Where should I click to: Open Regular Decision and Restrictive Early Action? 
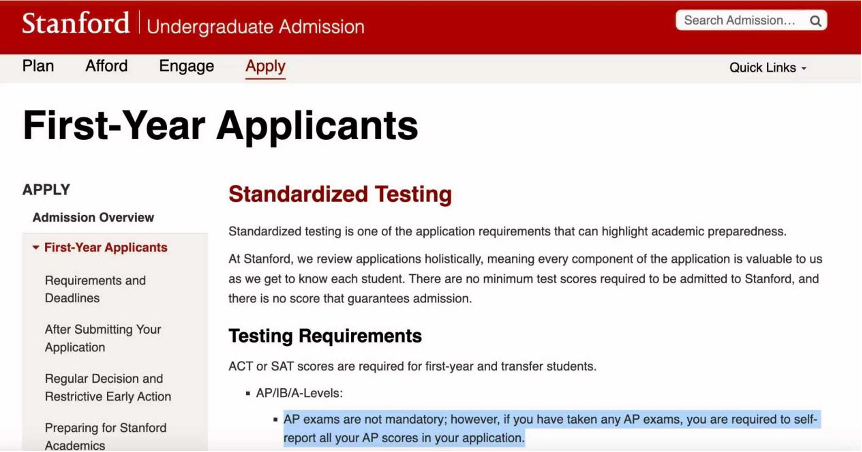click(107, 388)
